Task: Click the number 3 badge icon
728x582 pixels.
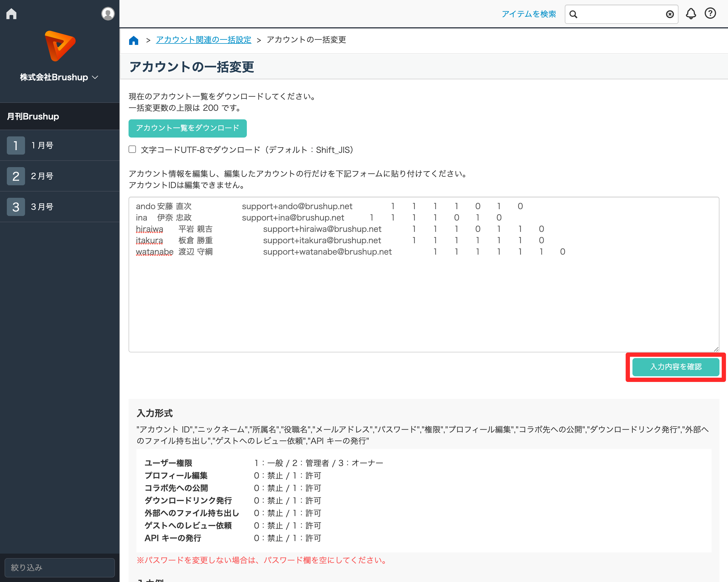Action: [16, 207]
